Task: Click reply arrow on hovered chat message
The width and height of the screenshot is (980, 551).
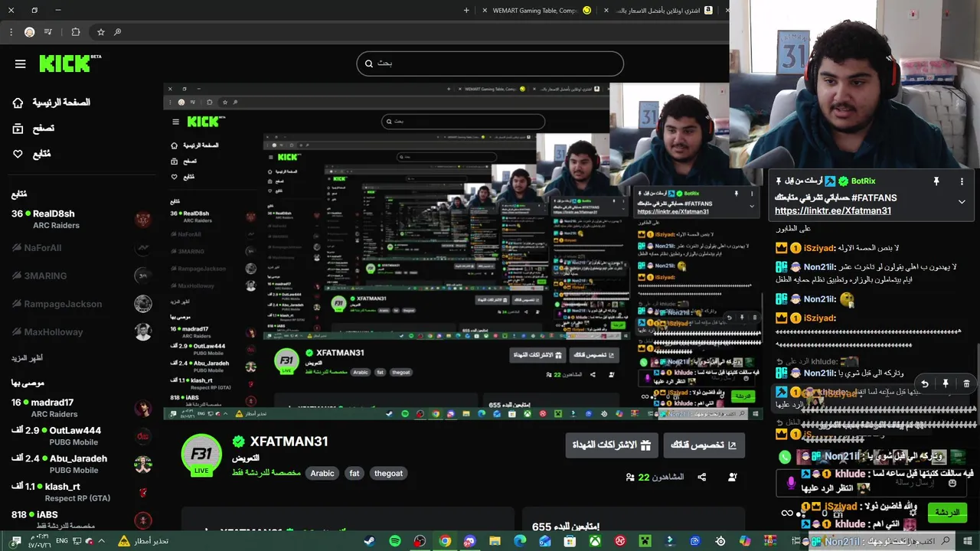Action: 925,384
